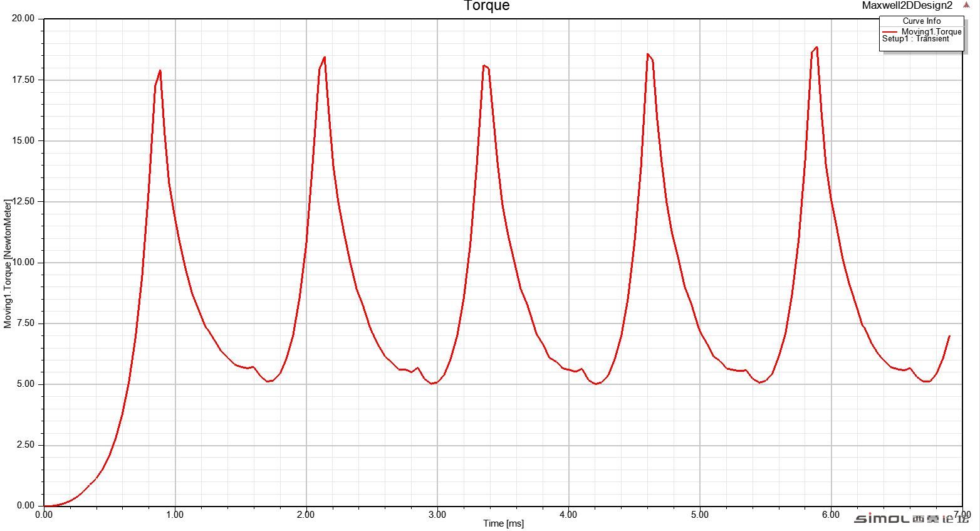Click the 2.50 y-axis tick value
Screen dimensions: 980x531
tap(25, 444)
